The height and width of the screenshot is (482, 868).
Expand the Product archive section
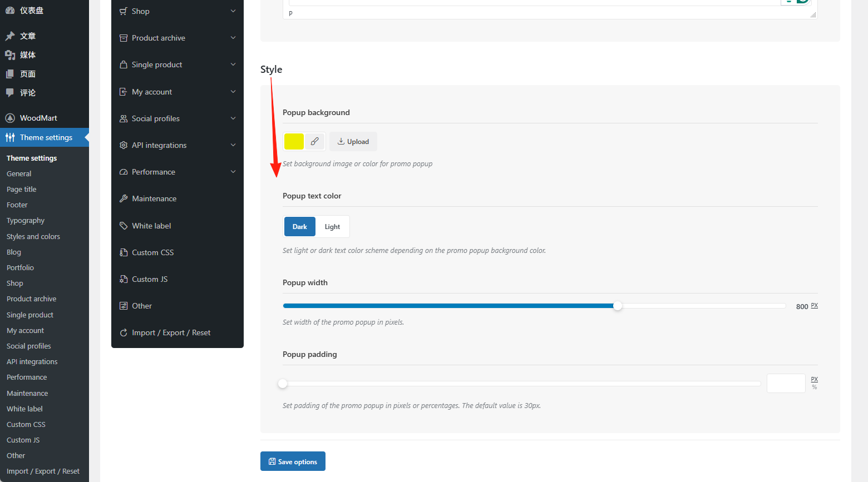coord(233,38)
